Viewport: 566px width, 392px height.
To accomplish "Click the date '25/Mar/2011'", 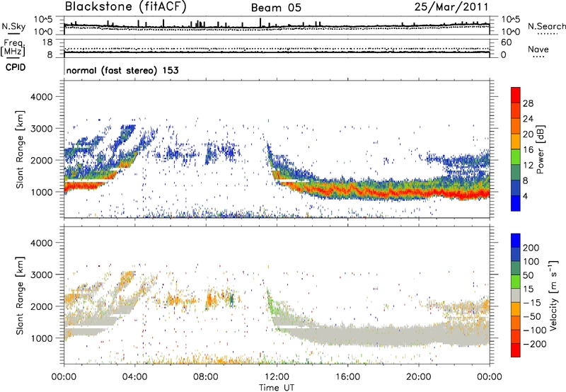I will click(451, 7).
